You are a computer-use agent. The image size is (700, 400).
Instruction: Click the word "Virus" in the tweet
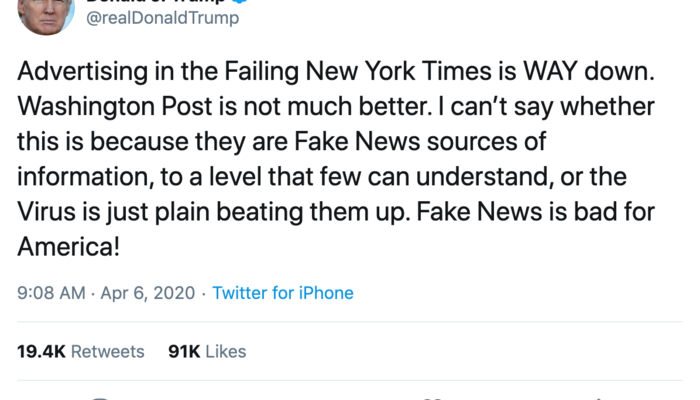pyautogui.click(x=45, y=208)
